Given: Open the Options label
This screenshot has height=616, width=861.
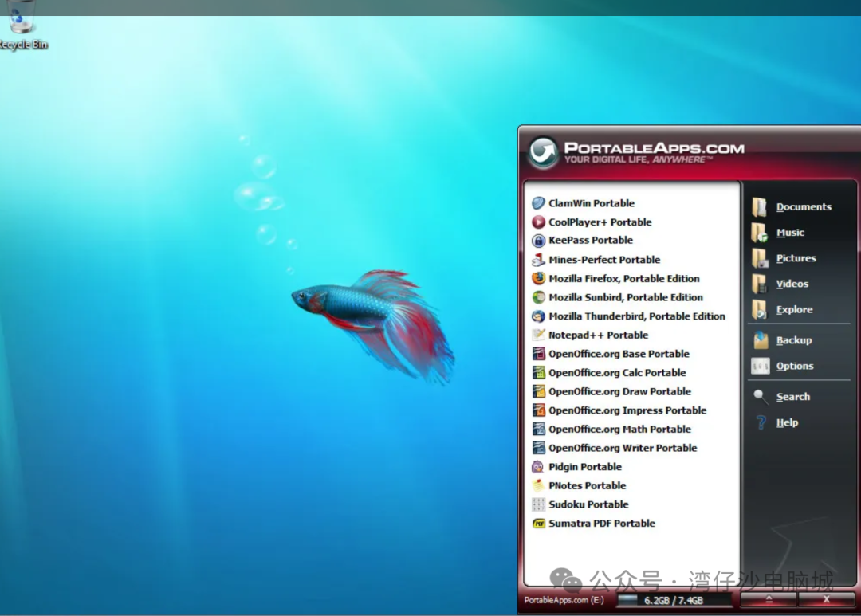Looking at the screenshot, I should (x=795, y=367).
